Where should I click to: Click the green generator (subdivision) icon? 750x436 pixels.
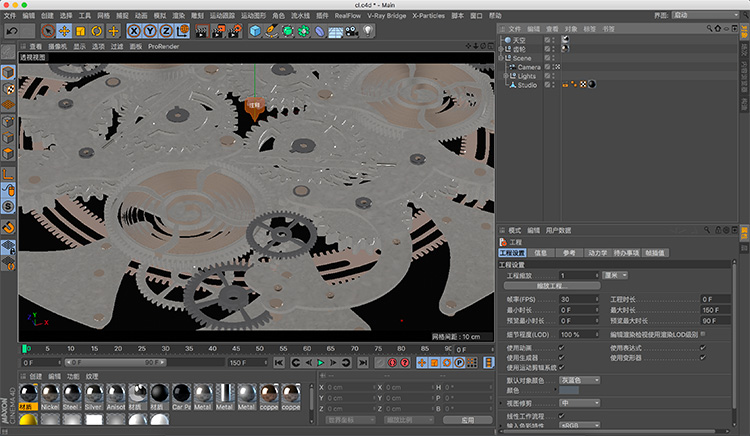coord(287,31)
